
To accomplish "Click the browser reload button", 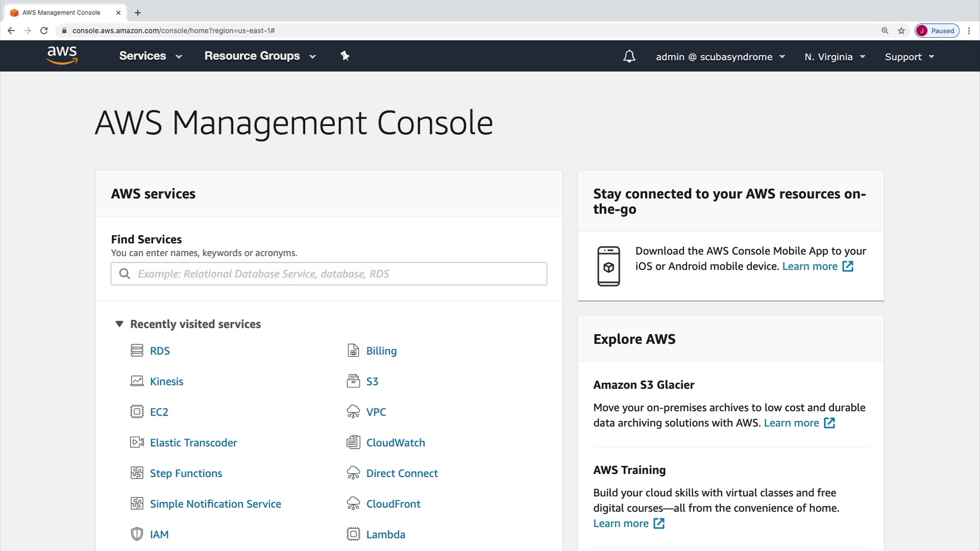I will 44,30.
